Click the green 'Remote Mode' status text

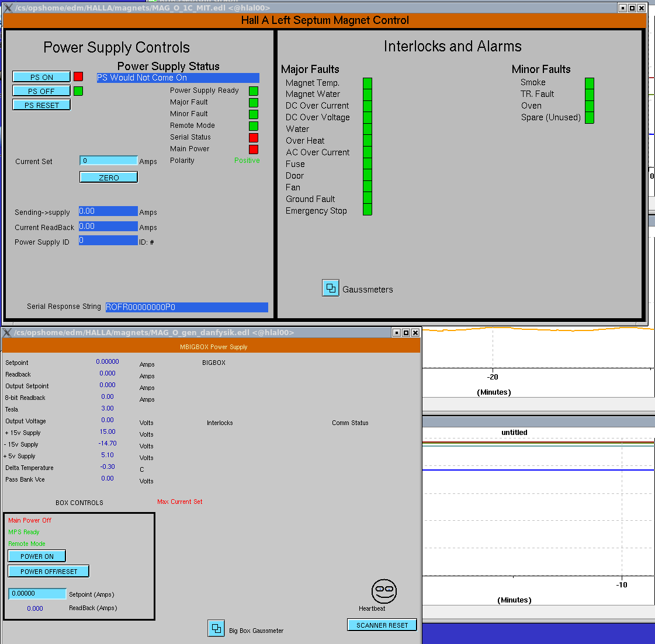27,544
